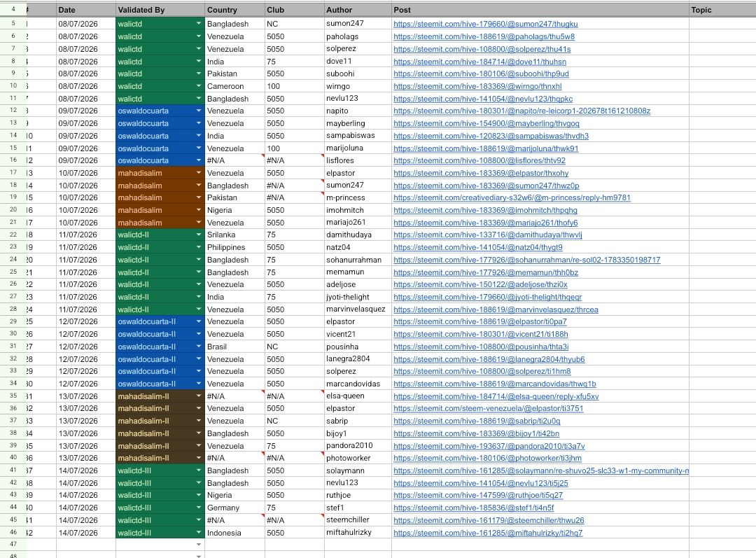This screenshot has width=756, height=558.
Task: Open miftahulrizky ti2hq7 post link
Action: click(488, 533)
